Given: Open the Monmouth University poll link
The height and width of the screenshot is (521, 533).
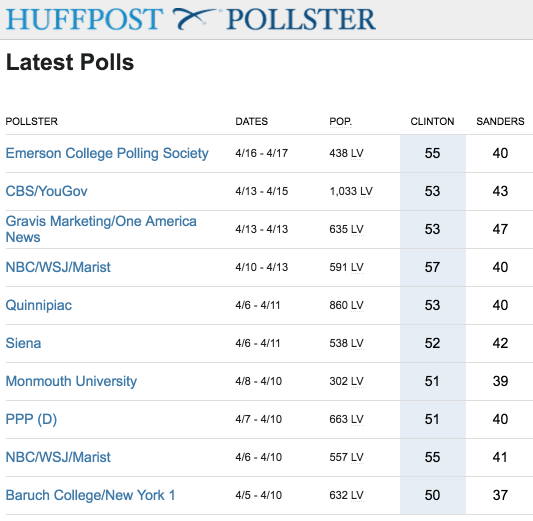Looking at the screenshot, I should (71, 381).
